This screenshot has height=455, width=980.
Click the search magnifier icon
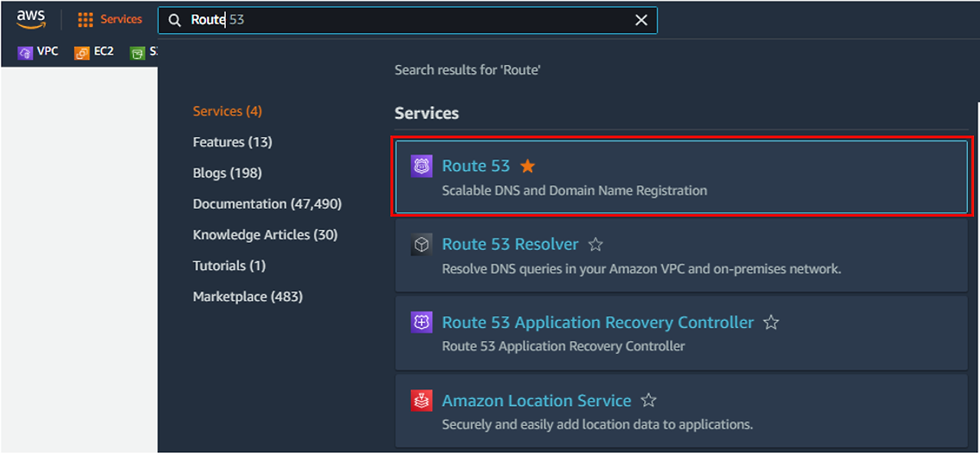tap(175, 21)
